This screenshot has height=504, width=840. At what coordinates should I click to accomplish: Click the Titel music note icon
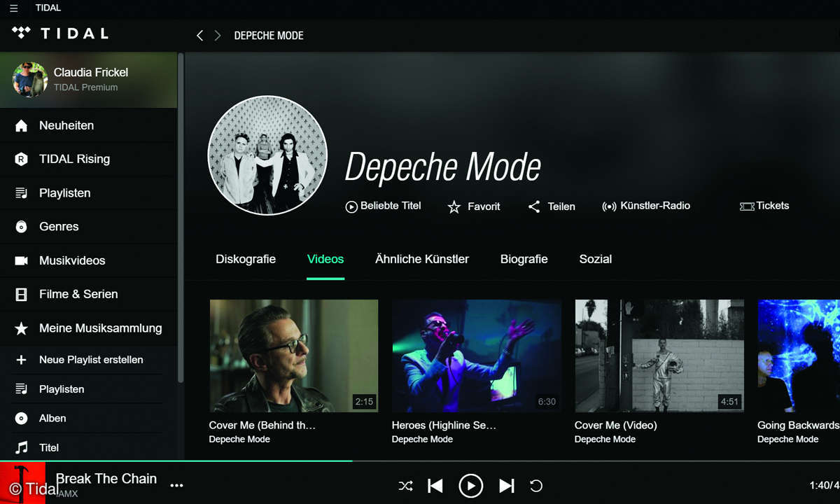22,447
